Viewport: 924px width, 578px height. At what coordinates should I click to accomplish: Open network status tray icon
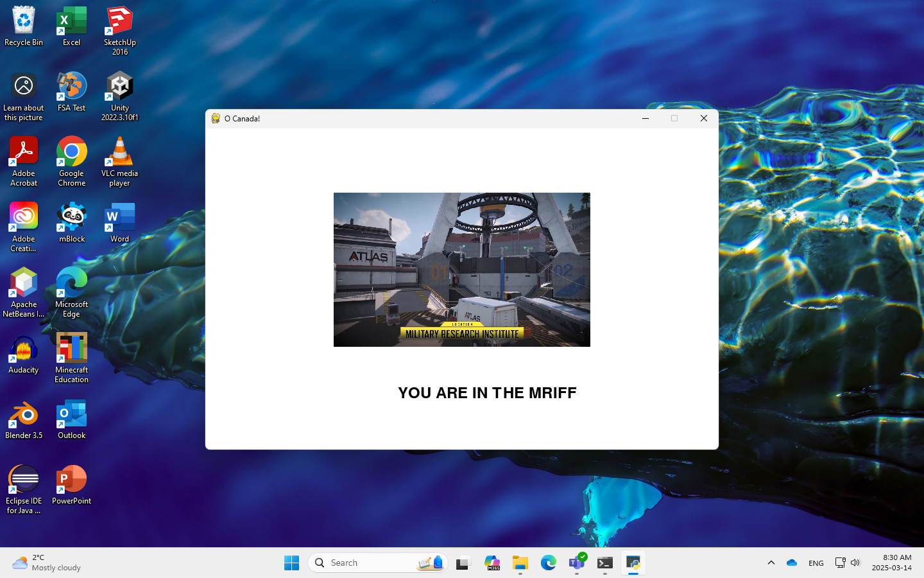click(840, 563)
